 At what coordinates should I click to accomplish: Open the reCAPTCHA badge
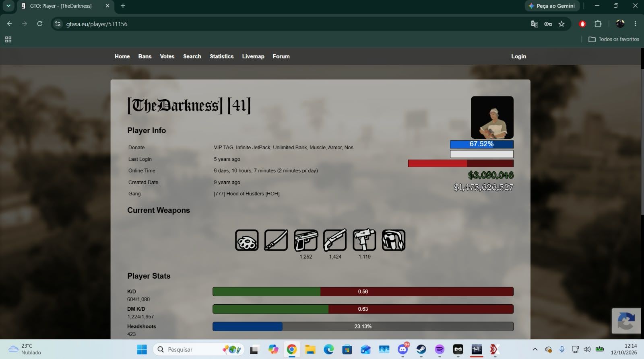point(626,321)
